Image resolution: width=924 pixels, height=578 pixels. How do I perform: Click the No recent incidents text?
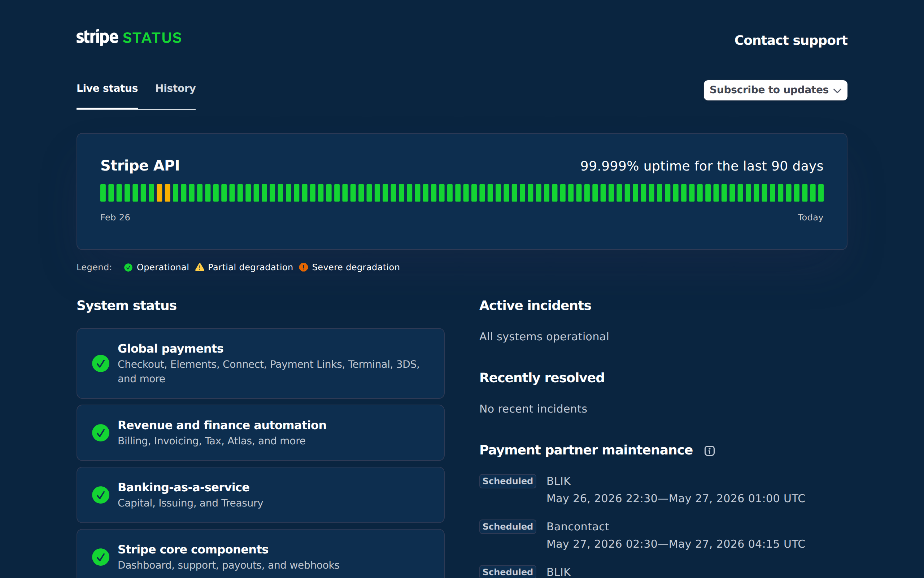point(533,409)
